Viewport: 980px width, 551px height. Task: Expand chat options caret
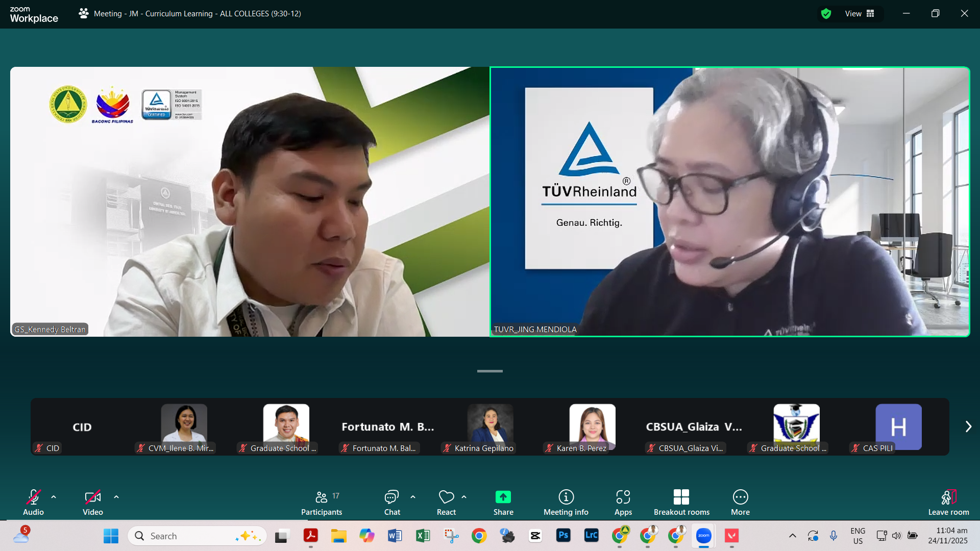coord(413,497)
